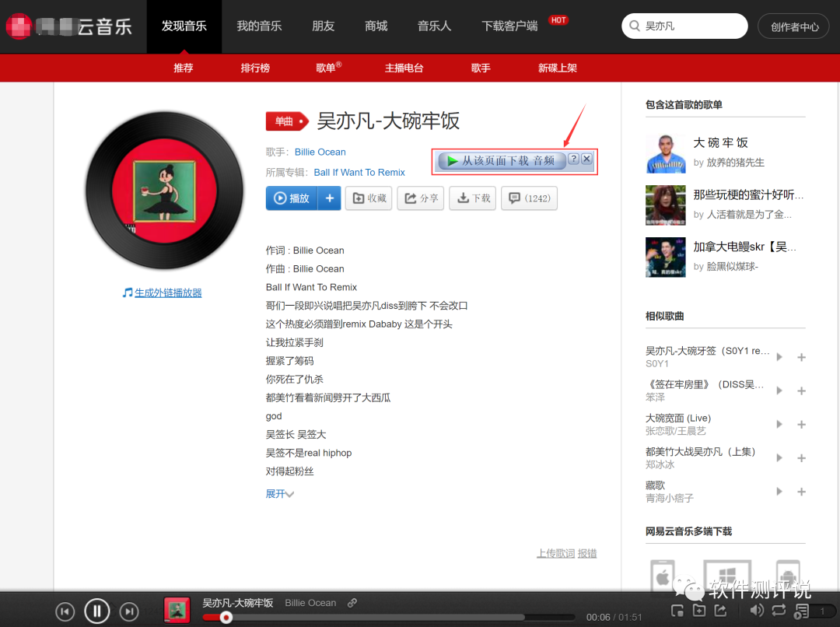Switch to 我的音乐 tab
The image size is (840, 627).
259,26
